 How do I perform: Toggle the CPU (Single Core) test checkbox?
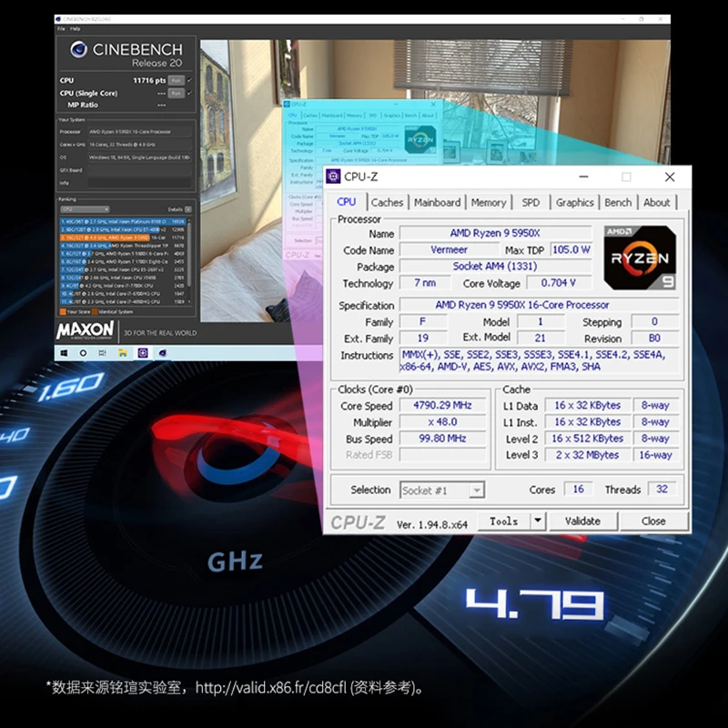point(189,93)
